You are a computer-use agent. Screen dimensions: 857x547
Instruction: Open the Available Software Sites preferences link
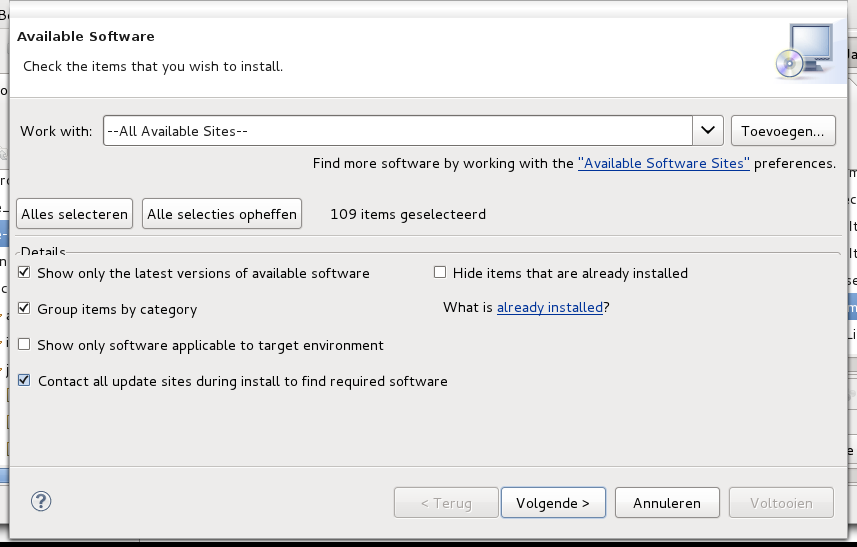[x=664, y=163]
